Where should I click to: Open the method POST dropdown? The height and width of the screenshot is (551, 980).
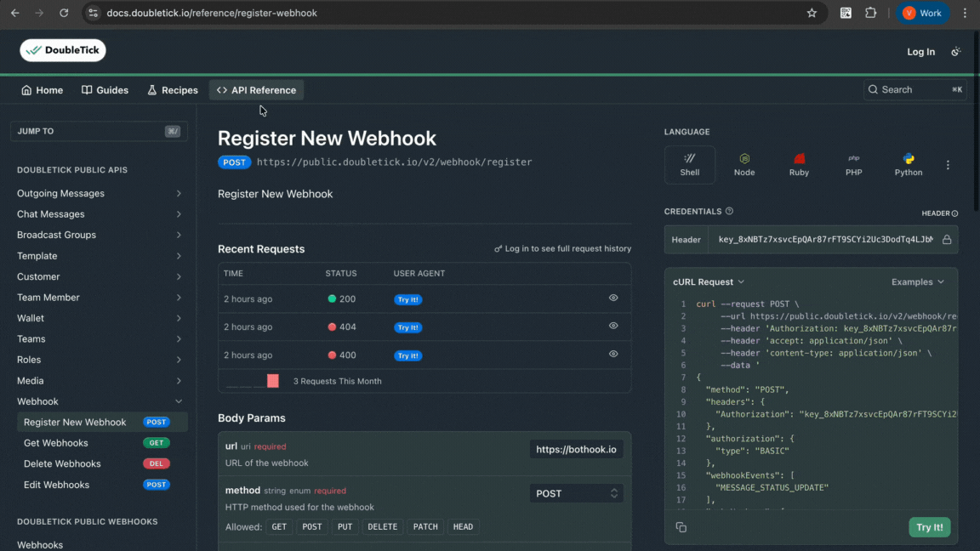pos(576,493)
